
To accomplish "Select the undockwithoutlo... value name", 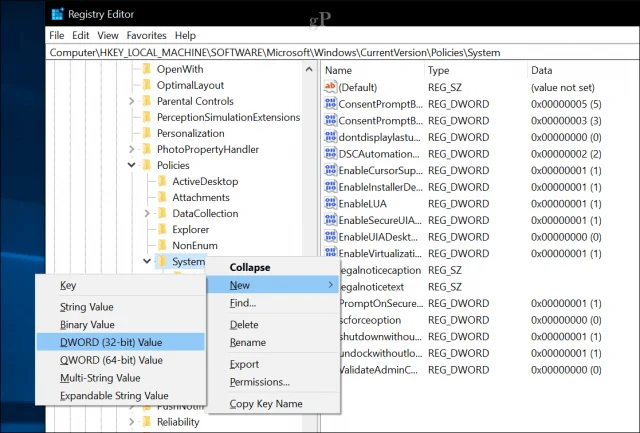I will coord(381,353).
